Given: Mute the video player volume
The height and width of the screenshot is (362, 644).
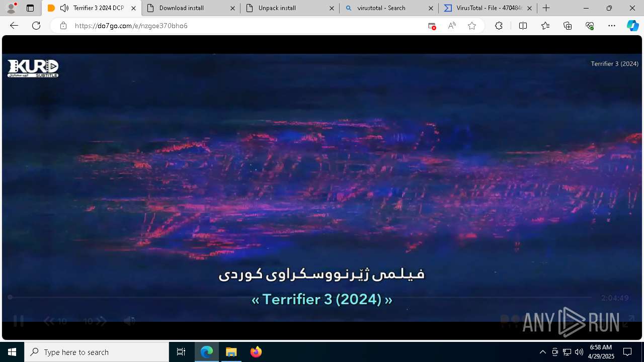Looking at the screenshot, I should (x=129, y=321).
